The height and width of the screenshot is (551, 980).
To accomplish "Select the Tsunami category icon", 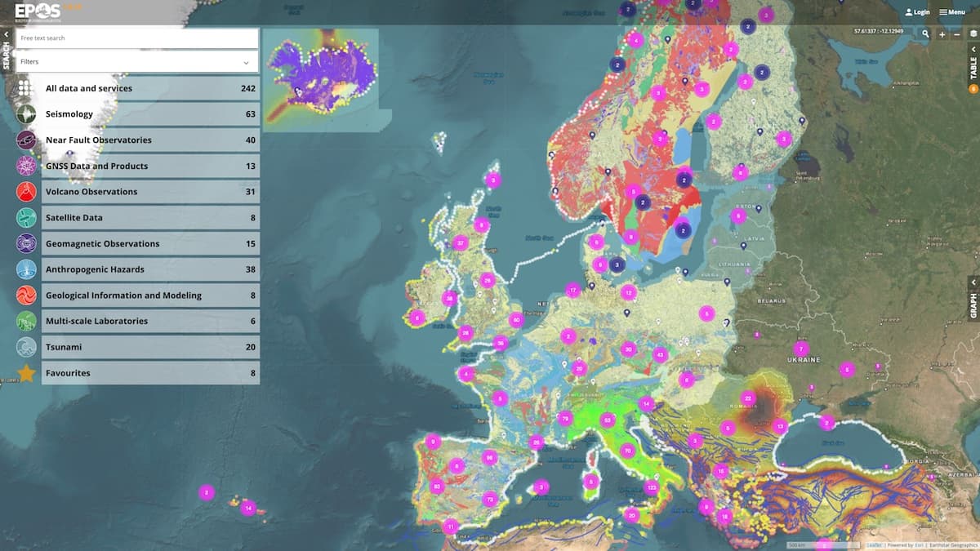I will coord(26,347).
